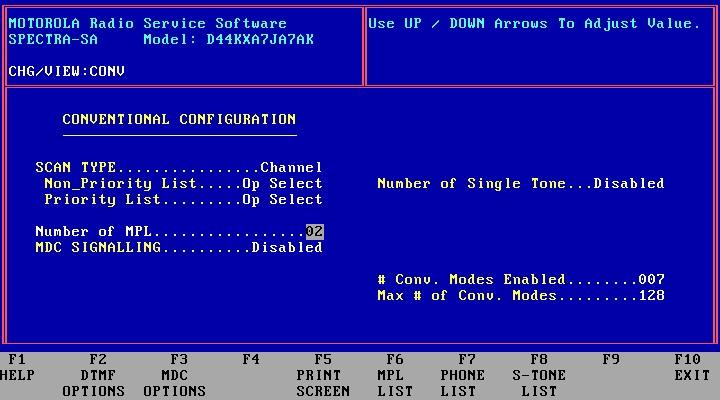Choose F10 EXIT

[692, 367]
